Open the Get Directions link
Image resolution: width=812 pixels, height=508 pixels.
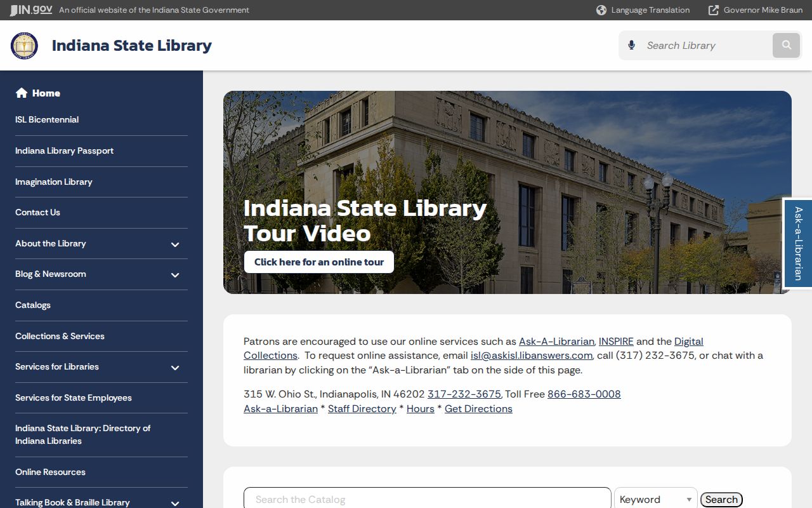[478, 408]
